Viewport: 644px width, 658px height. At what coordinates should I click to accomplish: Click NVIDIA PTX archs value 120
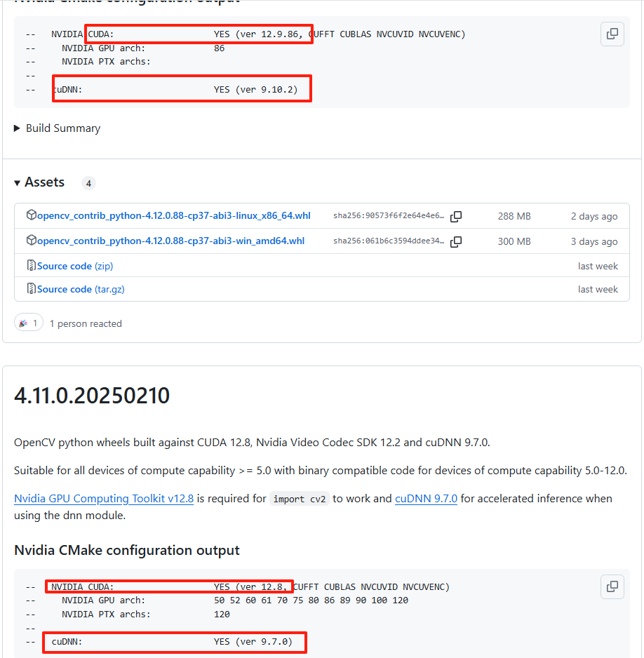(222, 615)
